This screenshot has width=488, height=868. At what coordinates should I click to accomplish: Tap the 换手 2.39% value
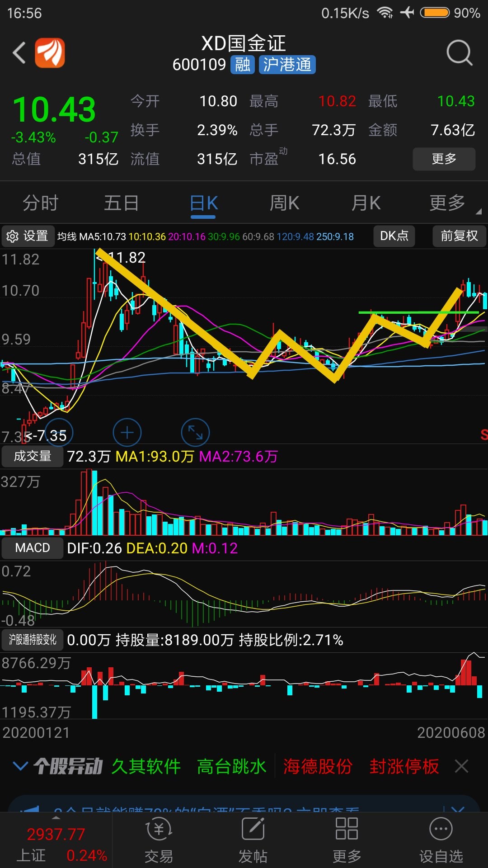pyautogui.click(x=217, y=130)
